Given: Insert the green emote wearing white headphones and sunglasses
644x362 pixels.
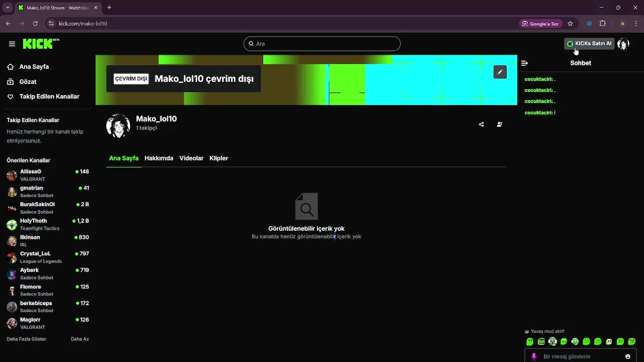Looking at the screenshot, I should [552, 341].
